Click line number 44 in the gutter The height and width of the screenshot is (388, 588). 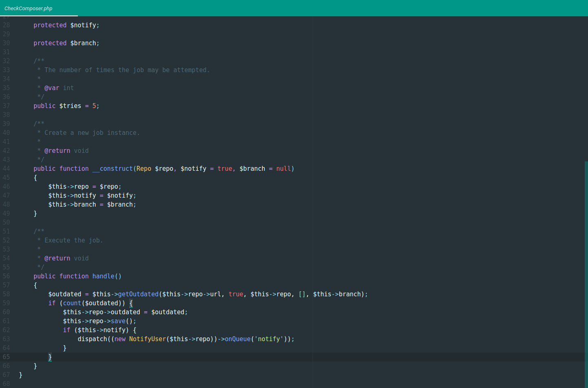coord(6,168)
